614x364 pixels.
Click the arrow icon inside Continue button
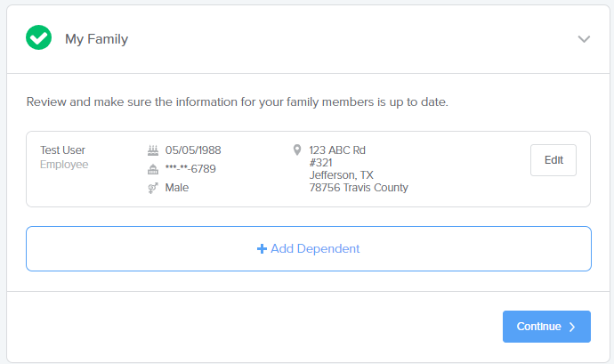[572, 327]
